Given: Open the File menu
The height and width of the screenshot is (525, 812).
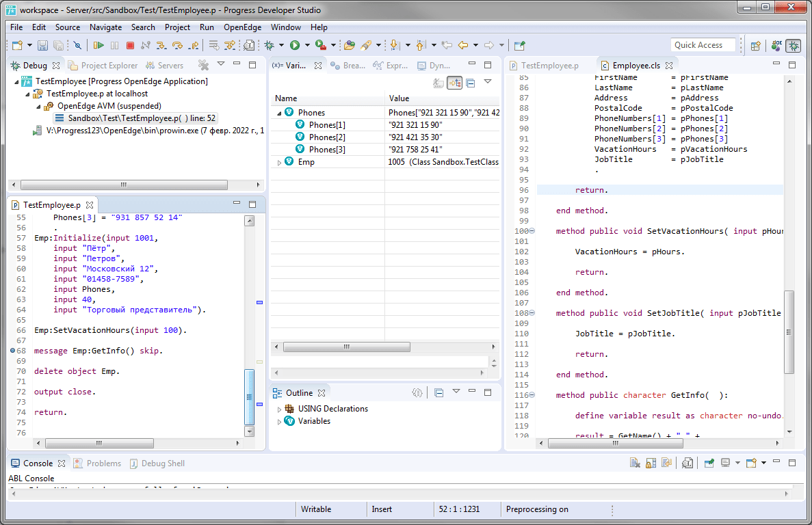Looking at the screenshot, I should 16,27.
